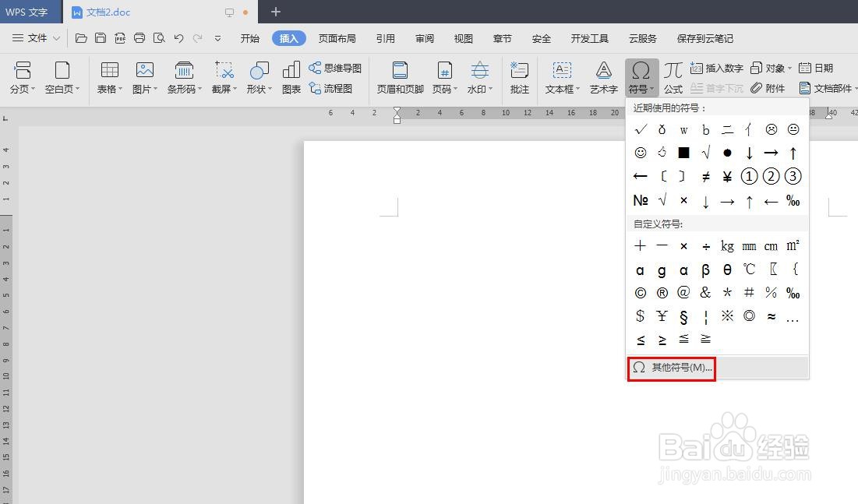Insert number (插入数字)
The image size is (858, 504).
717,68
